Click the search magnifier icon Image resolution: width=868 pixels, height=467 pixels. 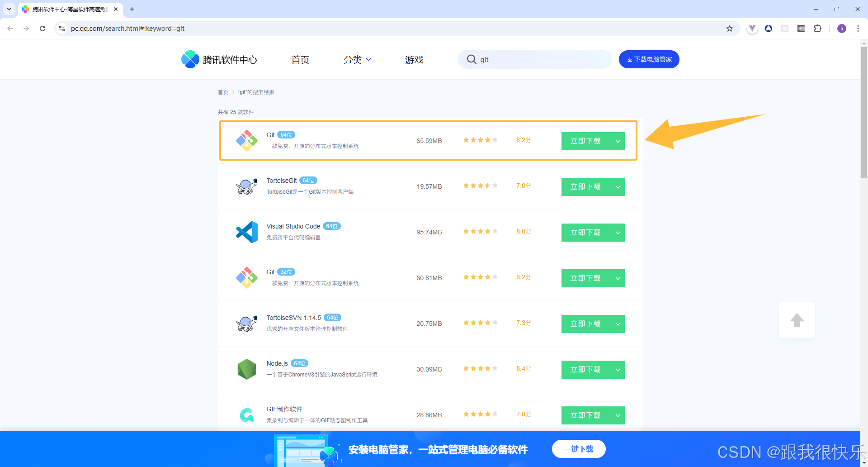tap(472, 59)
